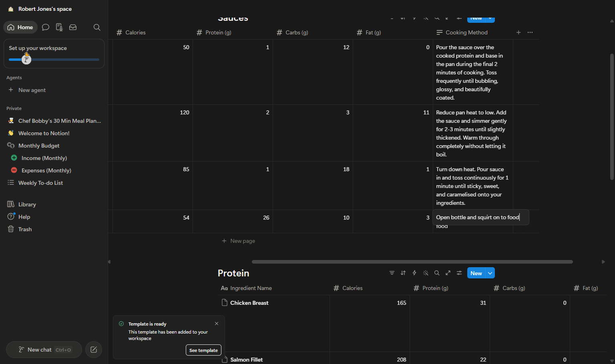Open the Chicken Breast page icon
Viewport: 615px width, 364px height.
tap(225, 303)
